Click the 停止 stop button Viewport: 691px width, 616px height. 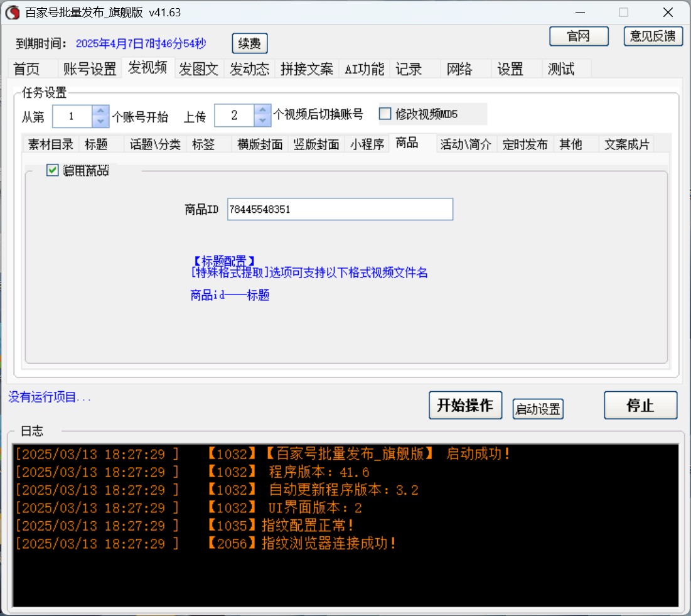(x=640, y=405)
